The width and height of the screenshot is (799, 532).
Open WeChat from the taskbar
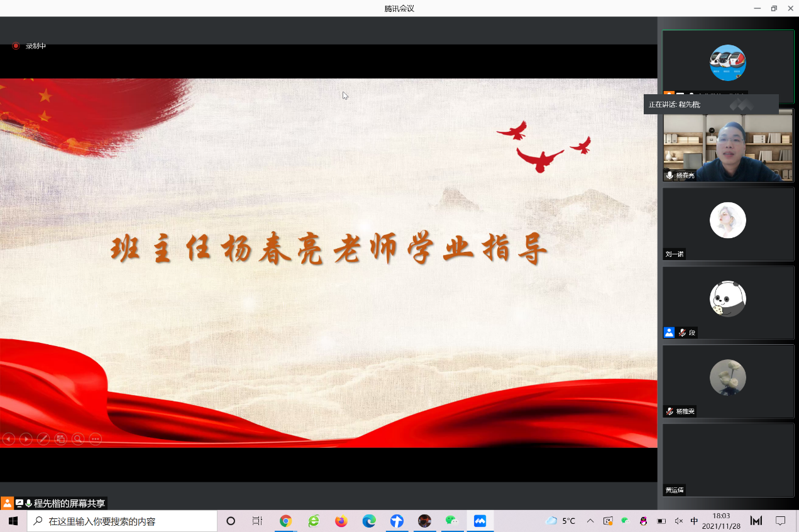pos(452,521)
